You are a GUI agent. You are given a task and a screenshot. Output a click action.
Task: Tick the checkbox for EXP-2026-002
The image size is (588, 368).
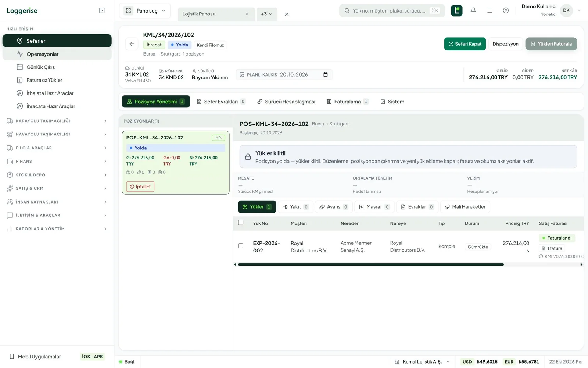coord(241,246)
